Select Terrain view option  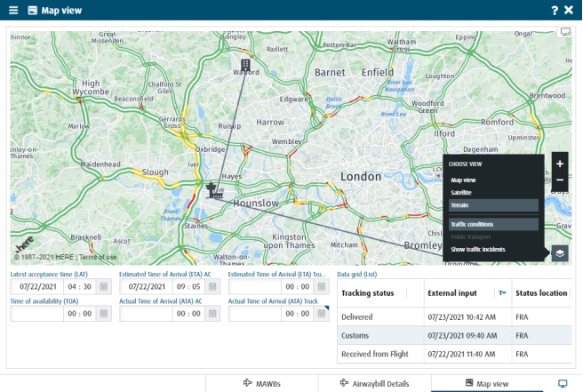coord(493,205)
